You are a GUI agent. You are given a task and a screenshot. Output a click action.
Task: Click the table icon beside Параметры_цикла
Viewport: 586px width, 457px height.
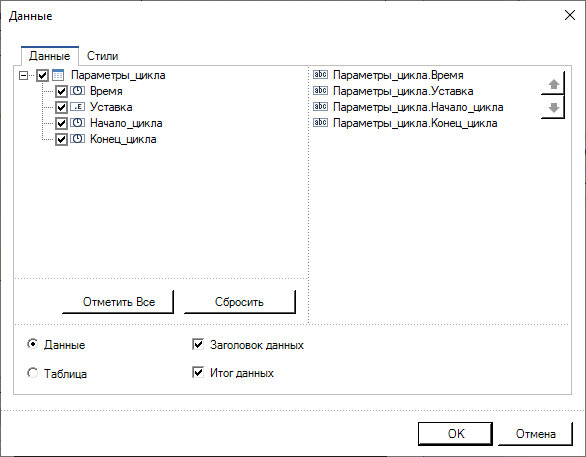point(58,75)
